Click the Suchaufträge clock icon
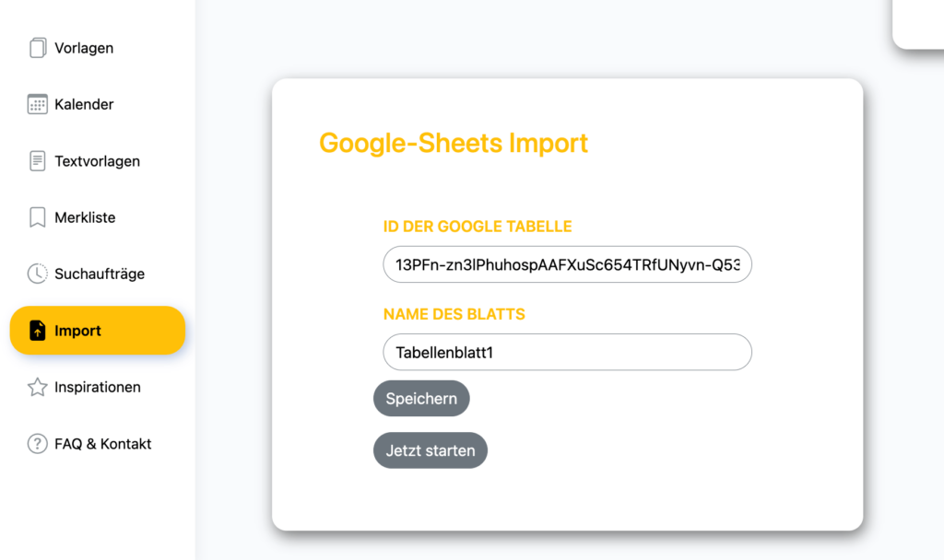The width and height of the screenshot is (944, 560). (x=37, y=274)
